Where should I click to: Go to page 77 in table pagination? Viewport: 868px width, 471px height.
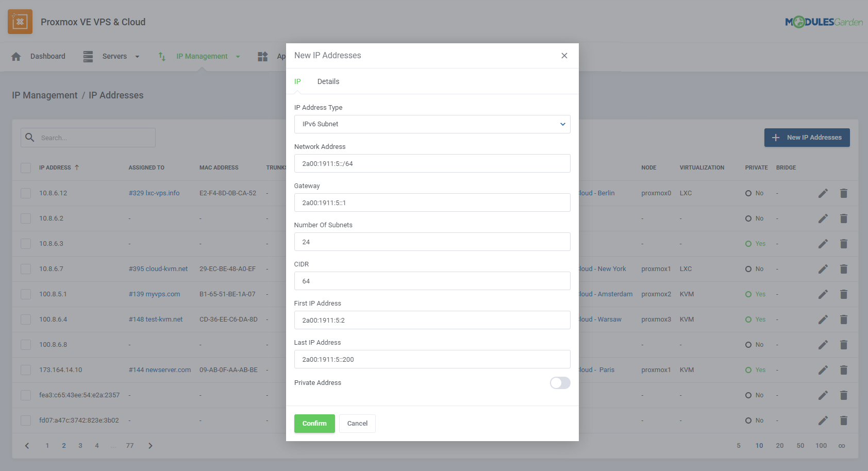(129, 445)
